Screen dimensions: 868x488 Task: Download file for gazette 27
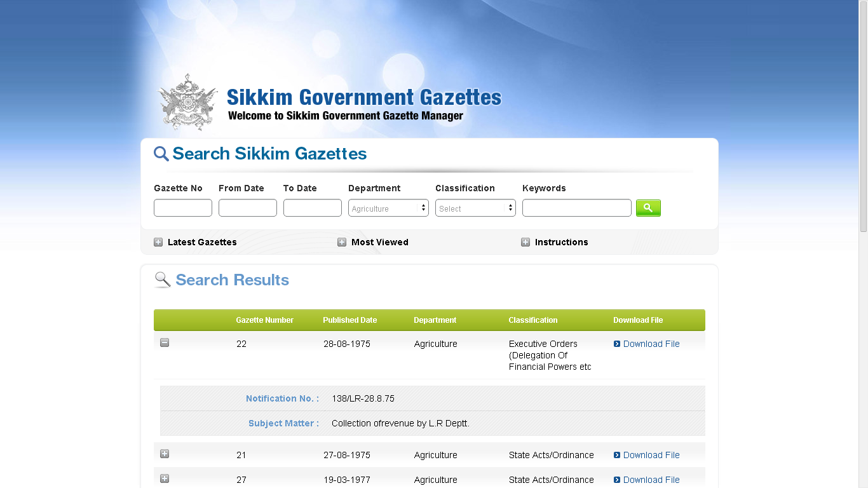click(x=651, y=480)
